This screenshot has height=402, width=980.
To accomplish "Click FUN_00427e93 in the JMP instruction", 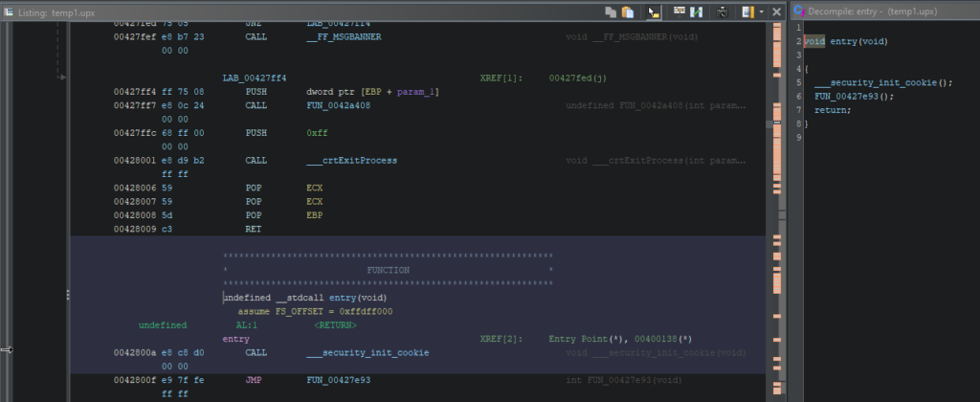I will tap(338, 380).
